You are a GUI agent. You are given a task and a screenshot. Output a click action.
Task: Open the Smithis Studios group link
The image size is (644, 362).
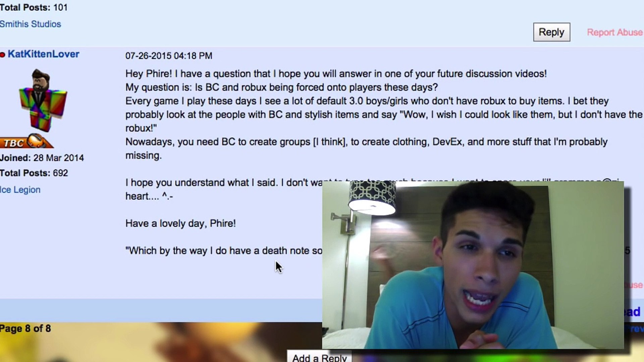[x=30, y=24]
